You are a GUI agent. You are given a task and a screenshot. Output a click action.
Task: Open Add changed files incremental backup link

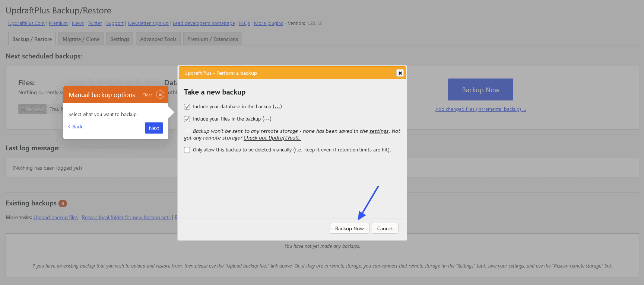coord(480,109)
